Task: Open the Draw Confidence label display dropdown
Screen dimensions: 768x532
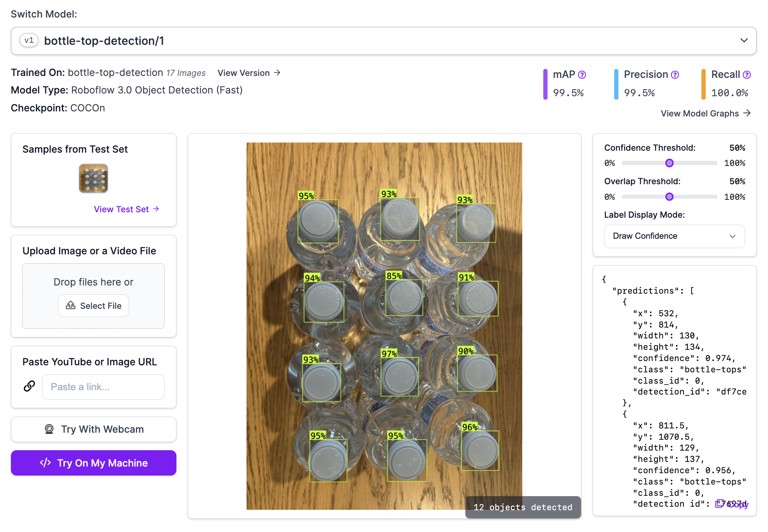Action: pos(674,236)
